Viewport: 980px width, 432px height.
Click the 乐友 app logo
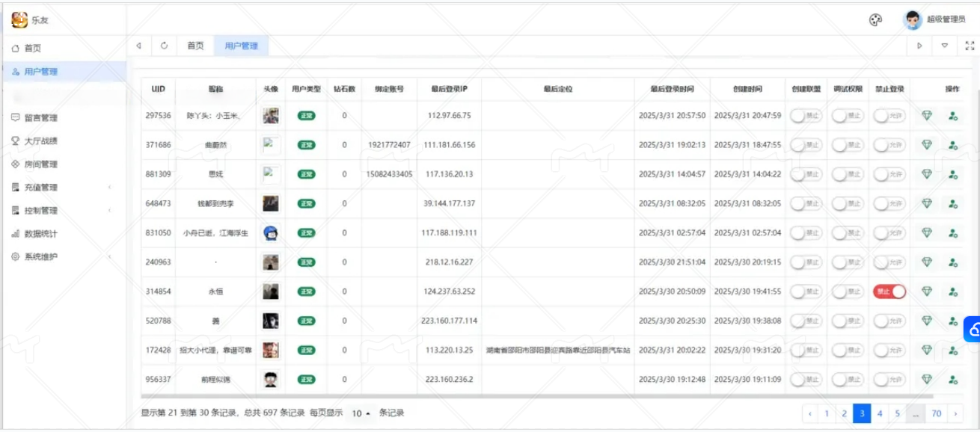pos(19,20)
